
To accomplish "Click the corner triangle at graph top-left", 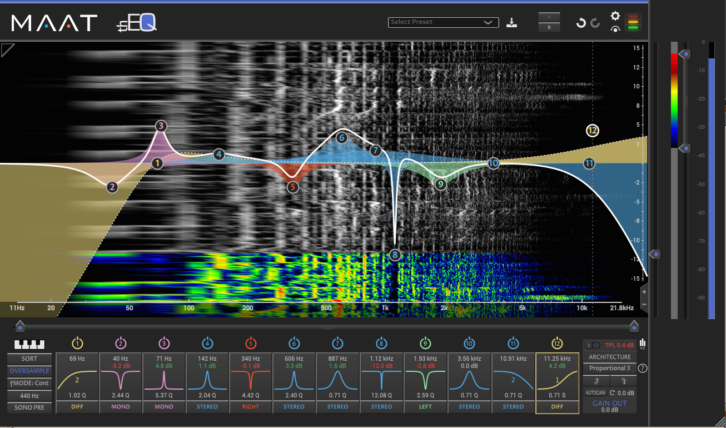I will click(6, 49).
